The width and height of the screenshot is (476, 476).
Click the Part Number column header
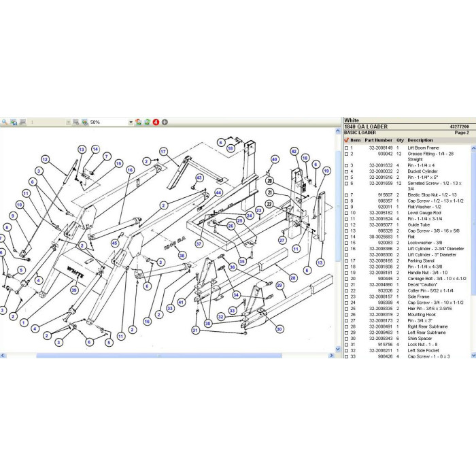click(378, 140)
